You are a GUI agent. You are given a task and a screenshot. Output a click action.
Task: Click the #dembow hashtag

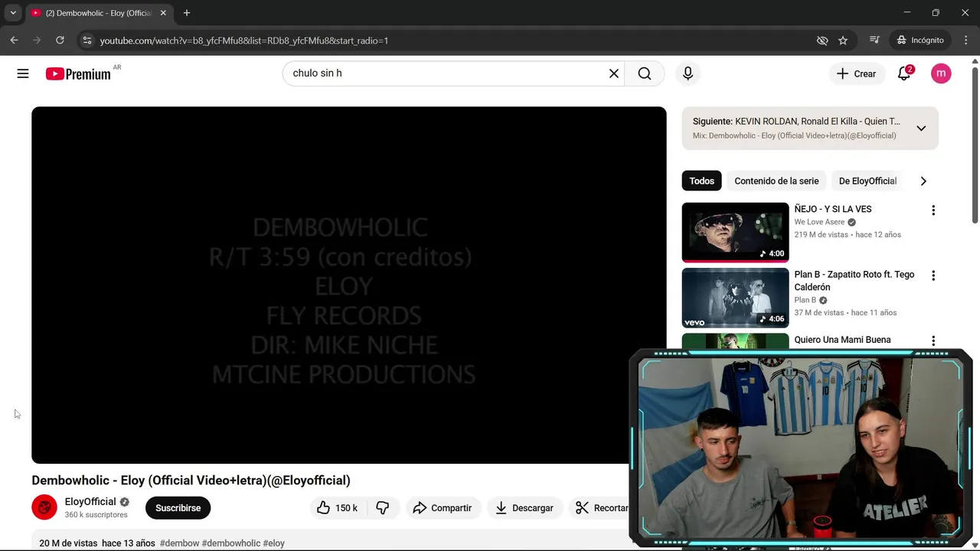click(179, 543)
